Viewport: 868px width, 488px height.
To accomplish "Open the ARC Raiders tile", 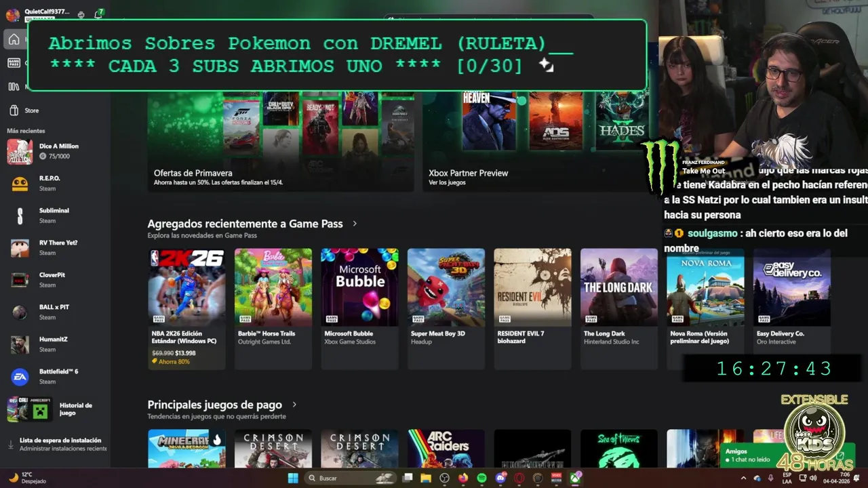I will pyautogui.click(x=446, y=449).
